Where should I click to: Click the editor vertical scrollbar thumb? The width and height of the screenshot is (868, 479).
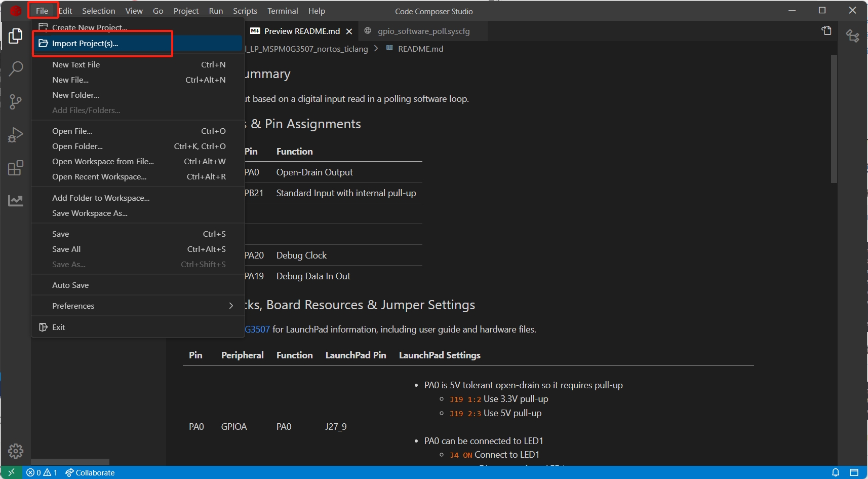pos(834,119)
